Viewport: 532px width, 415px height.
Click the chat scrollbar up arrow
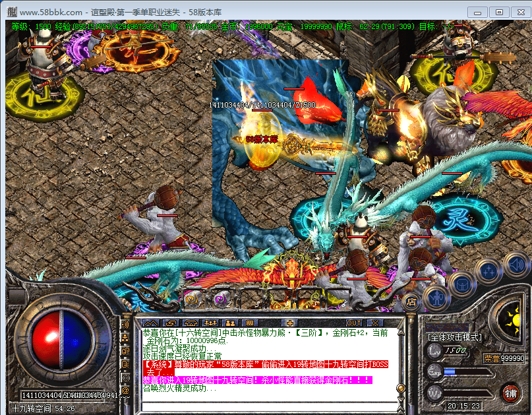coord(401,333)
